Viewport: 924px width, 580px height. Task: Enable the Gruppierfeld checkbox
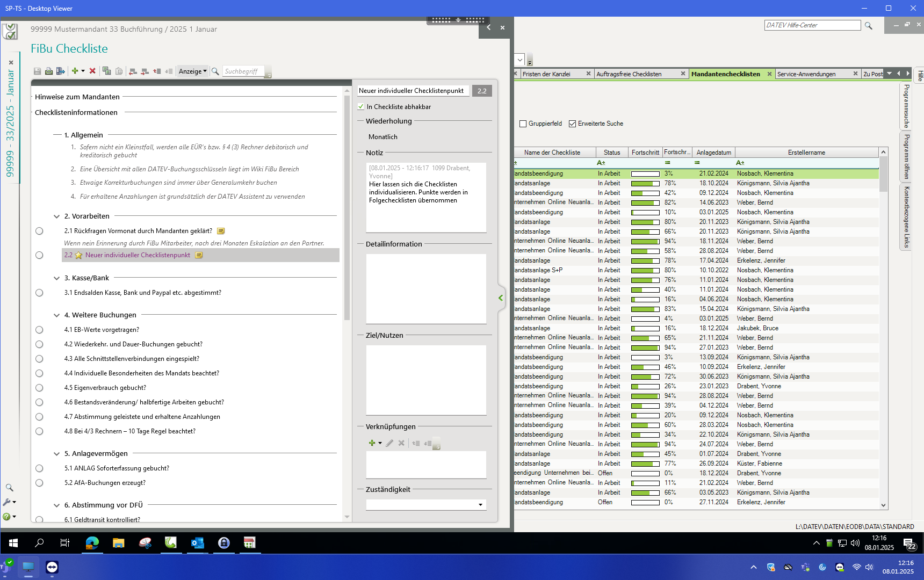click(x=523, y=124)
